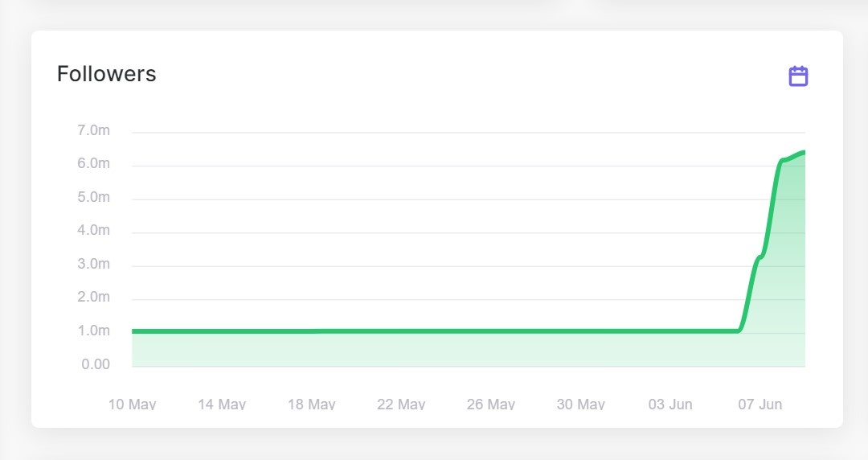Select the 22 May date label
The width and height of the screenshot is (868, 460).
click(401, 404)
